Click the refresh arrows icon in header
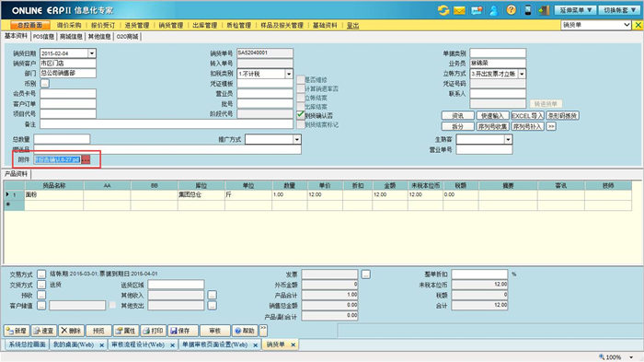The height and width of the screenshot is (362, 644). [443, 10]
